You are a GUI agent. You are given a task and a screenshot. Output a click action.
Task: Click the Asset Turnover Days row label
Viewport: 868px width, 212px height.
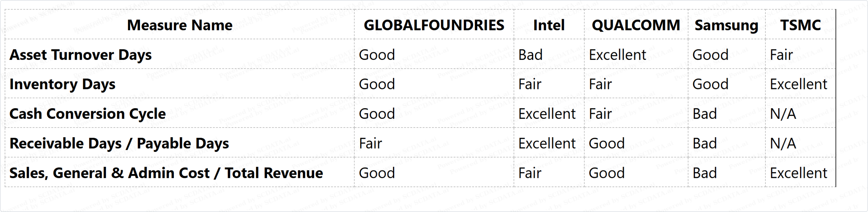point(80,55)
